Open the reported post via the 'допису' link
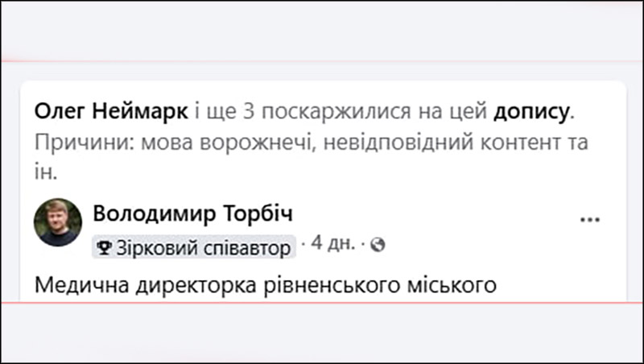Screen dimensions: 644x364 tap(531, 112)
